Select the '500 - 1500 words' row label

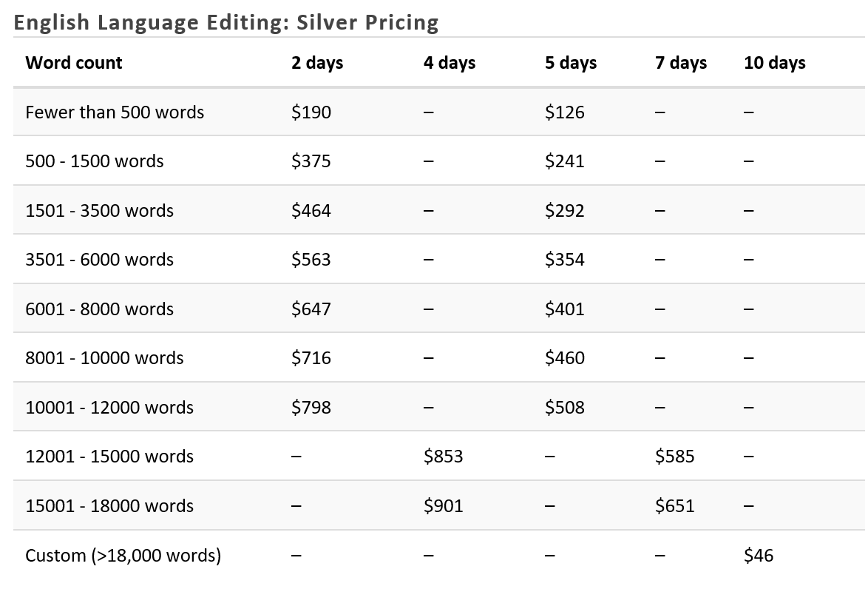tap(95, 161)
